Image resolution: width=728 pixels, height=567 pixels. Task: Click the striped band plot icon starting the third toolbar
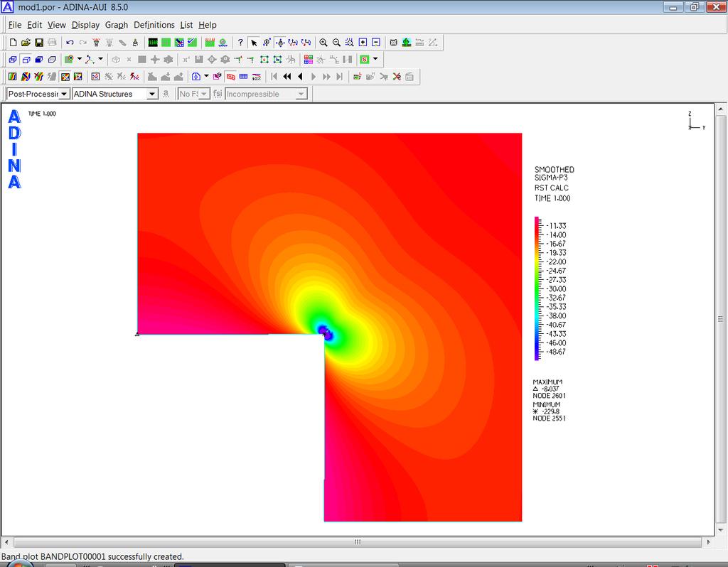tap(13, 77)
